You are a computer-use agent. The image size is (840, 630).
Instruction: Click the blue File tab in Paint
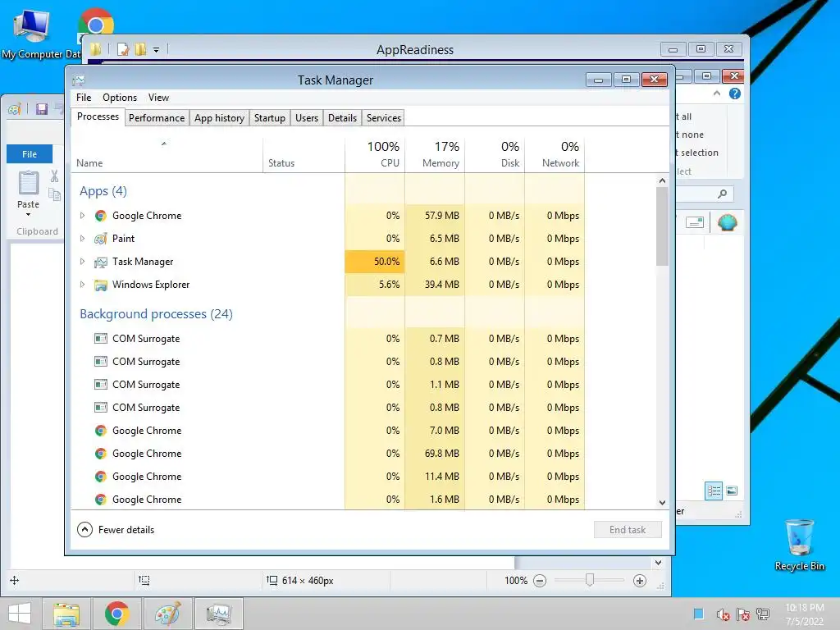[x=30, y=154]
